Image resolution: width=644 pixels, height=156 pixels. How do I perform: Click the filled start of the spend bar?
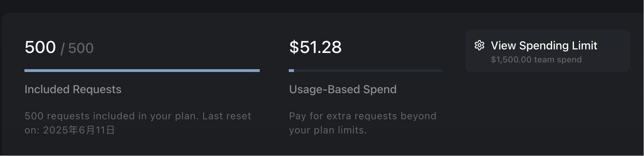click(x=291, y=71)
